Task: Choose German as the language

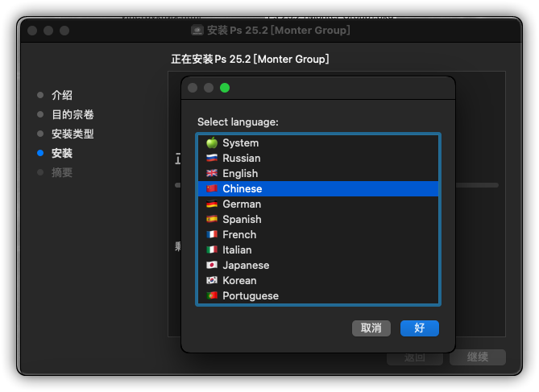Action: tap(318, 204)
